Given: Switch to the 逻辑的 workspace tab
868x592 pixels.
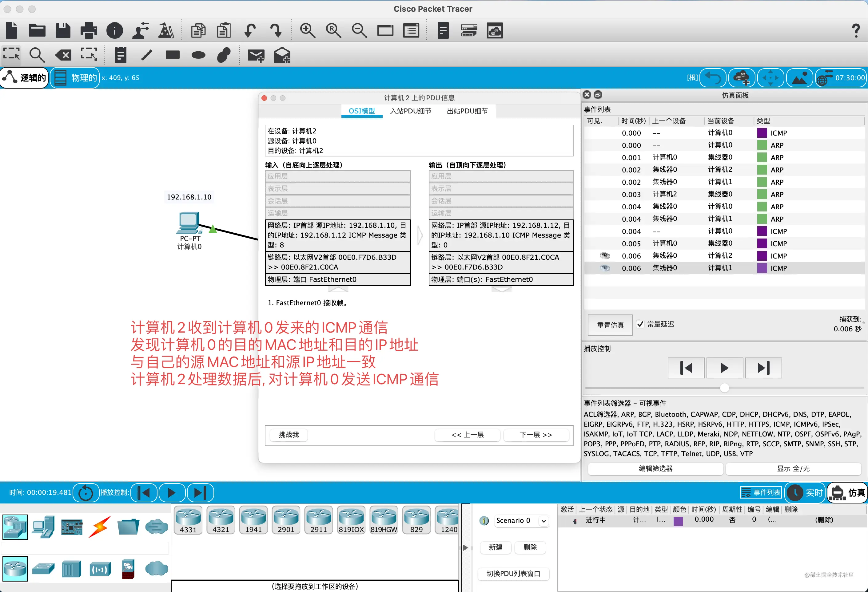Looking at the screenshot, I should coord(25,78).
